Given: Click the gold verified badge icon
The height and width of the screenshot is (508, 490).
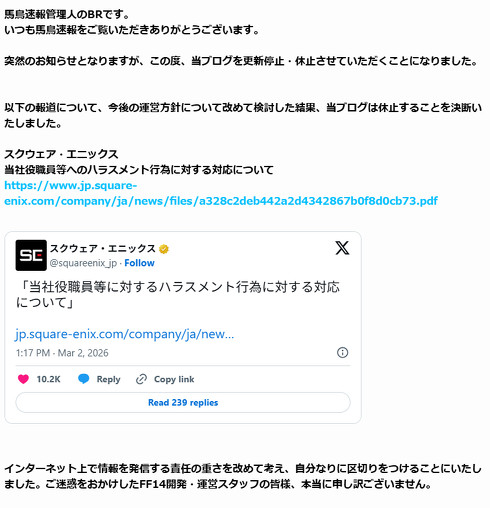Looking at the screenshot, I should pyautogui.click(x=164, y=249).
